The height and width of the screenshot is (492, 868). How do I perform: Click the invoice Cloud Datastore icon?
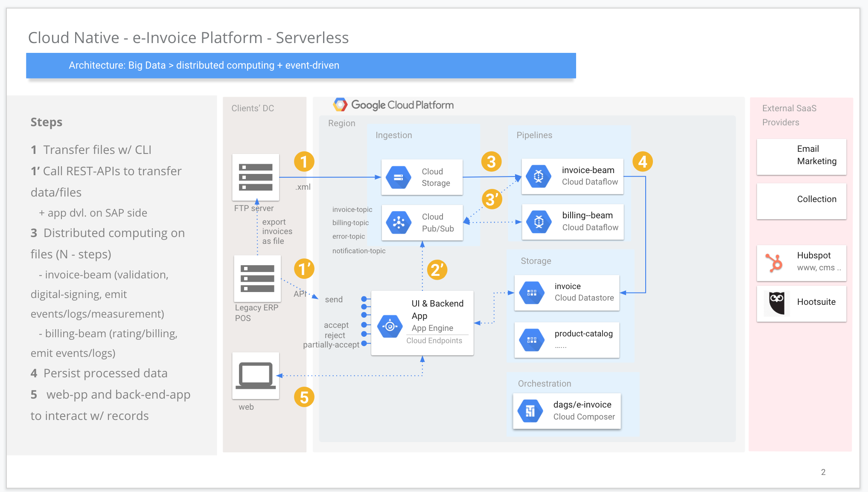coord(532,293)
